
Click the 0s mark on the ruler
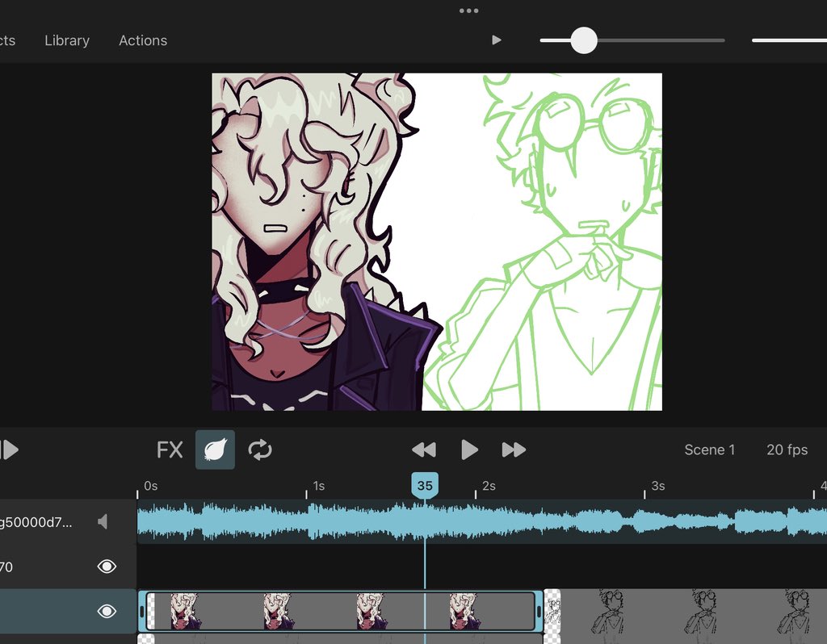click(151, 486)
